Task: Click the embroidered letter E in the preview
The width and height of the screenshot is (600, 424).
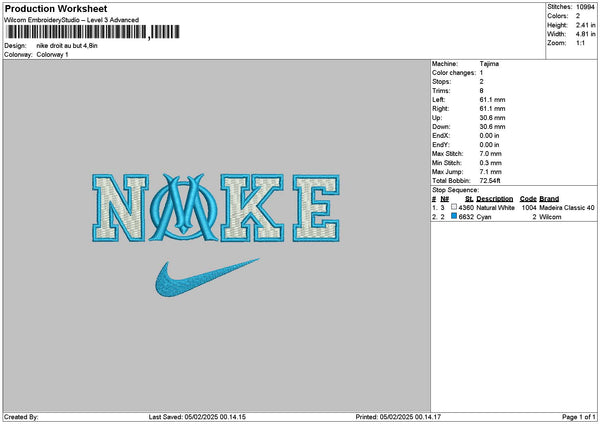Action: click(x=316, y=208)
